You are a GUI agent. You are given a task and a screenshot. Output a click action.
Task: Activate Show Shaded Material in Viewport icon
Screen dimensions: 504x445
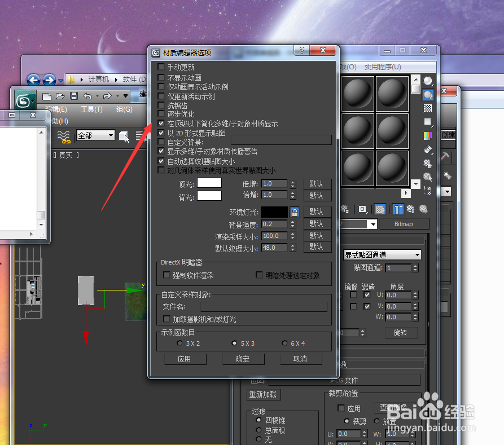click(x=380, y=209)
